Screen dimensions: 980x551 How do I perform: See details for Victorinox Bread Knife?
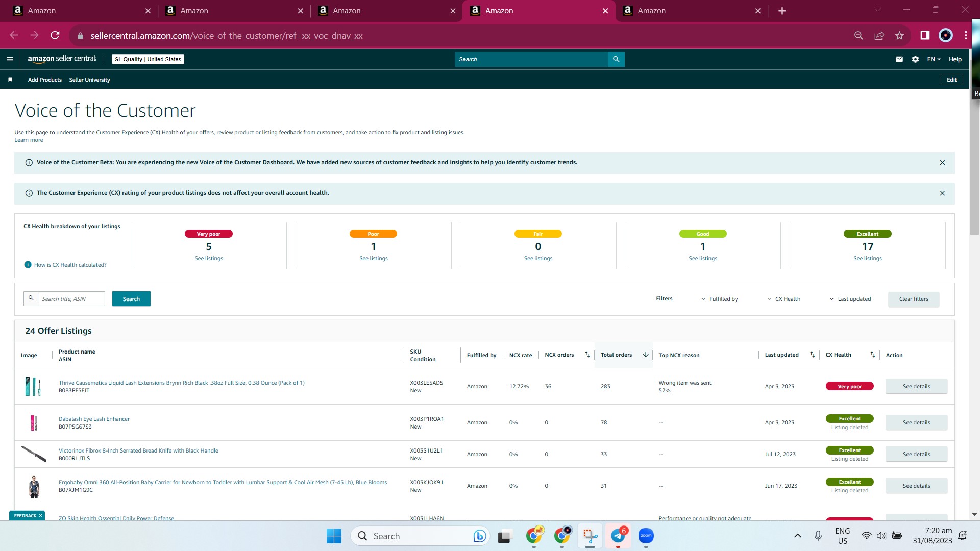(x=916, y=454)
